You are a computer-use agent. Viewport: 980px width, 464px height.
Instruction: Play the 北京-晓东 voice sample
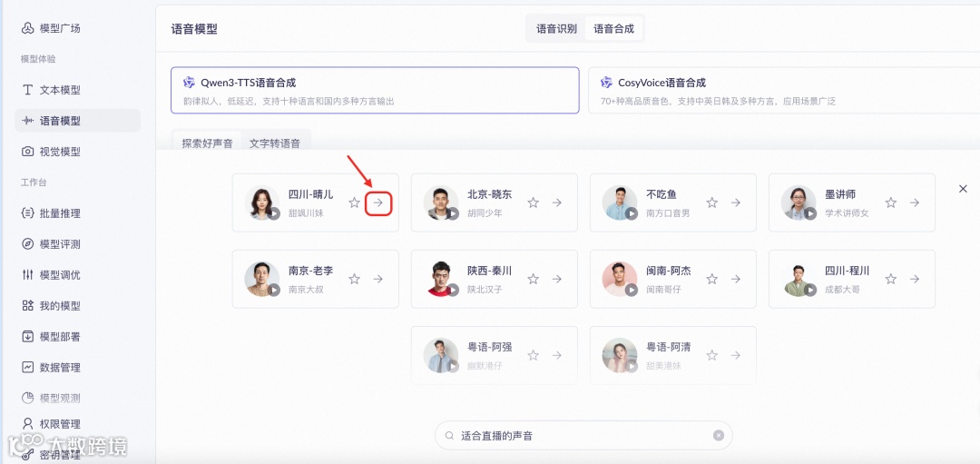(x=453, y=214)
